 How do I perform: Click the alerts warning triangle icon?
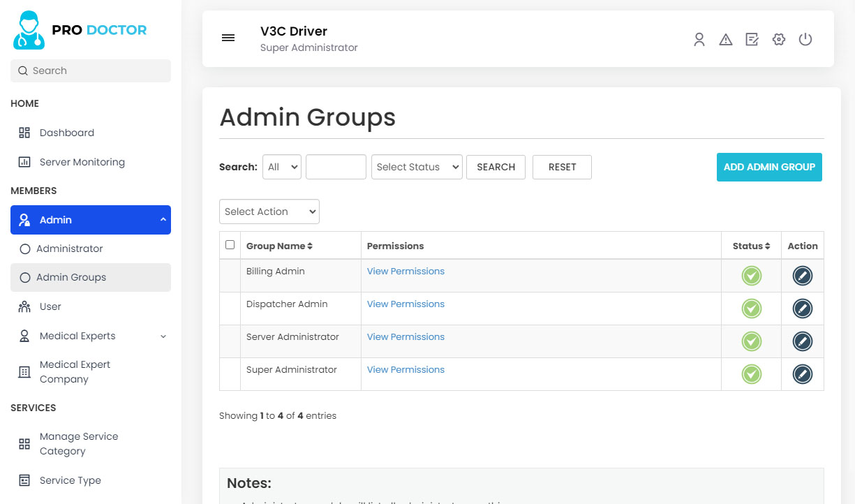[x=726, y=40]
